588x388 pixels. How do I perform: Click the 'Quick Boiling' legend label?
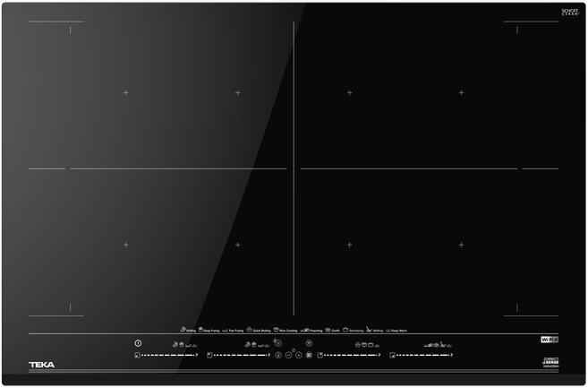(261, 331)
